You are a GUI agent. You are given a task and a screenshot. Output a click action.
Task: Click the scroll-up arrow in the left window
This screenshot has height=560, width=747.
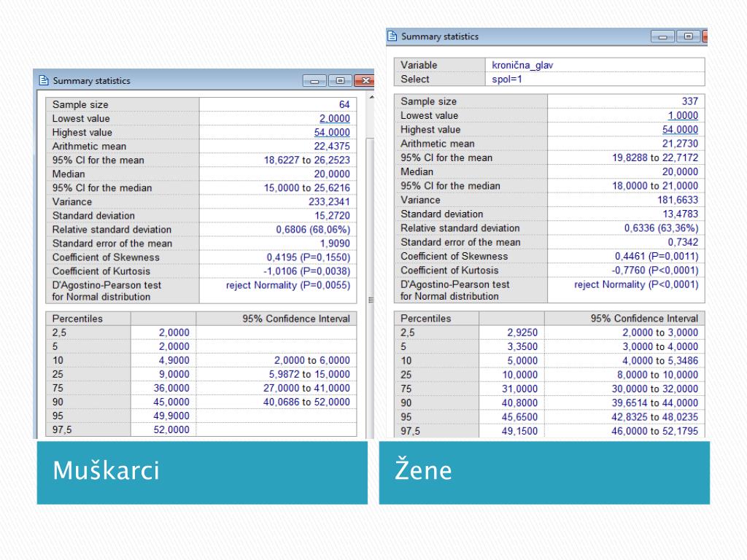[371, 97]
